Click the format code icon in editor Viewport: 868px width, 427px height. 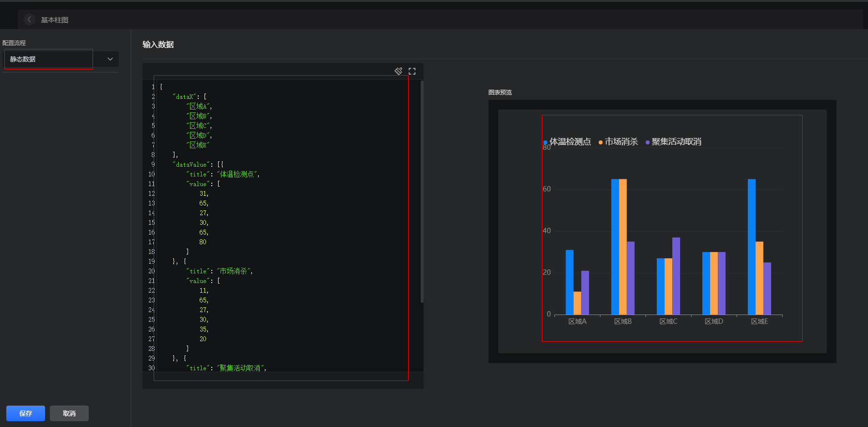(398, 71)
